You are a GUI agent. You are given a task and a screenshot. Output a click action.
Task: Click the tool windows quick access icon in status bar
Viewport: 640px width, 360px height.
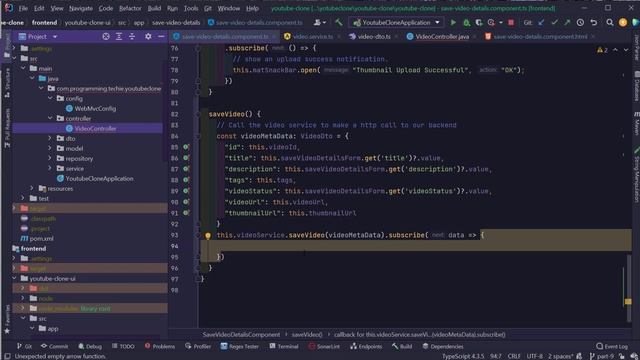click(7, 356)
